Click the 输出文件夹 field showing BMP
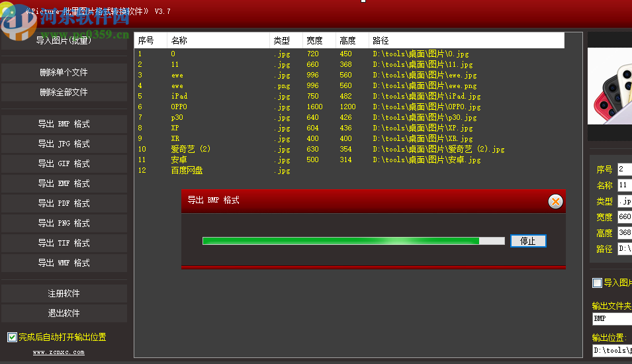This screenshot has height=364, width=632. pos(612,318)
